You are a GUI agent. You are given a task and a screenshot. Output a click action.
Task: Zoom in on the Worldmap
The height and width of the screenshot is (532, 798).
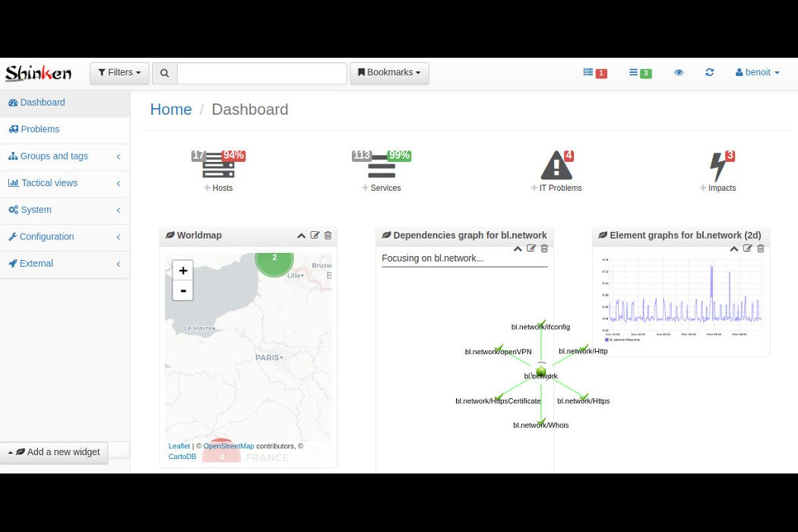182,271
